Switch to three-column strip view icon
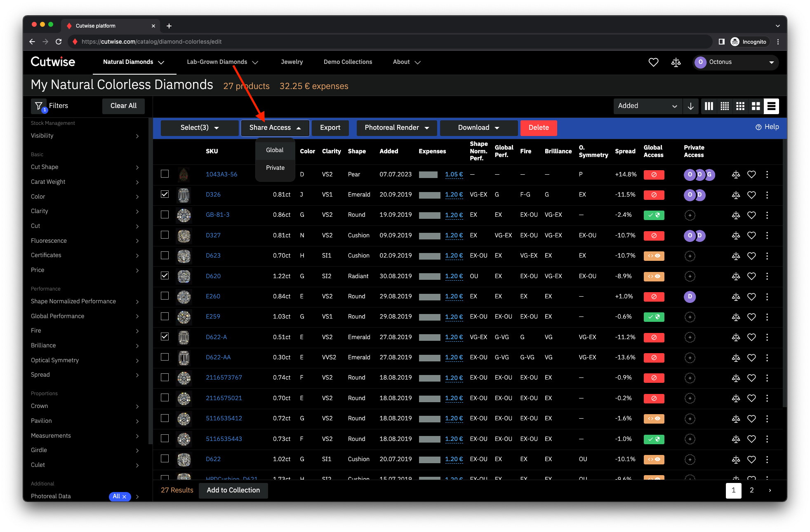Image resolution: width=810 pixels, height=532 pixels. [709, 106]
